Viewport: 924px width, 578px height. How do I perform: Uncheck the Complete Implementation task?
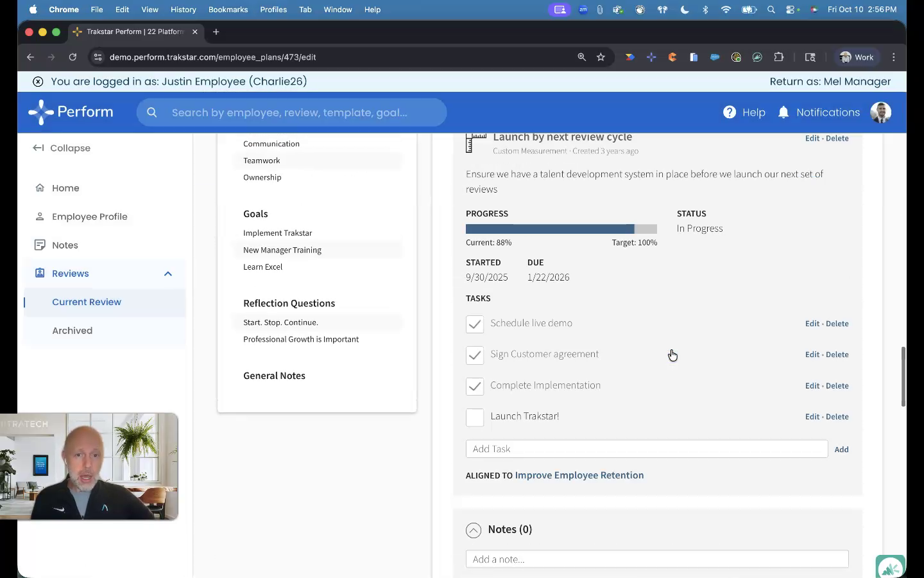click(x=475, y=386)
